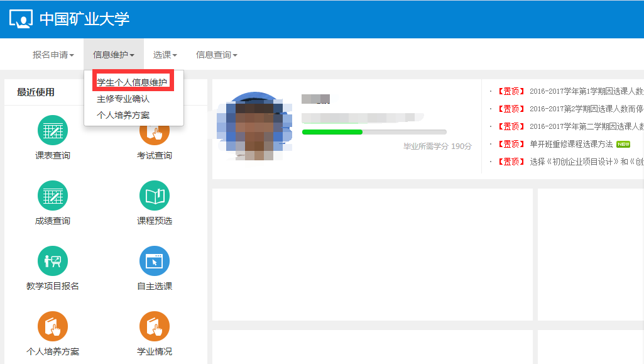Open the 成绩查询 grades icon

tap(53, 196)
